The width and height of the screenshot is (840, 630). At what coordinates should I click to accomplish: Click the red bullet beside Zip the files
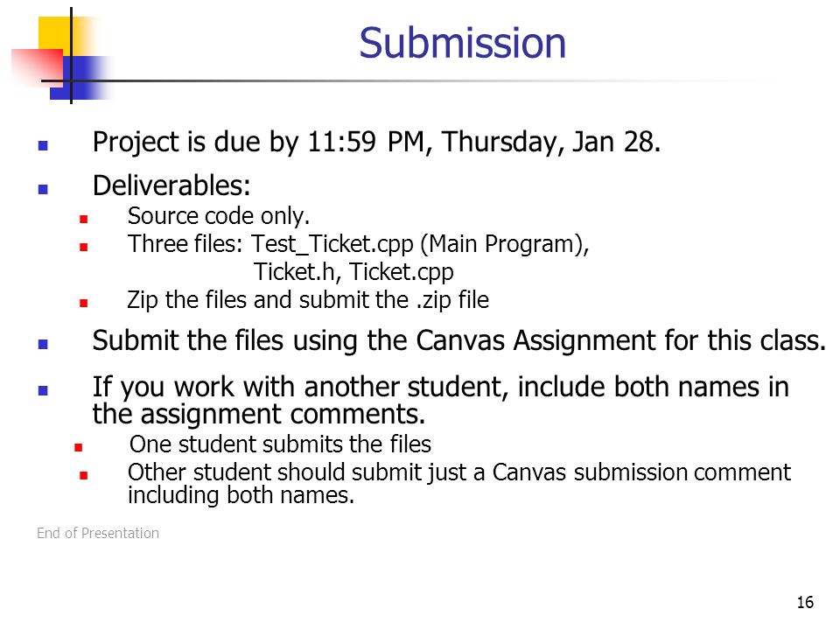click(84, 303)
